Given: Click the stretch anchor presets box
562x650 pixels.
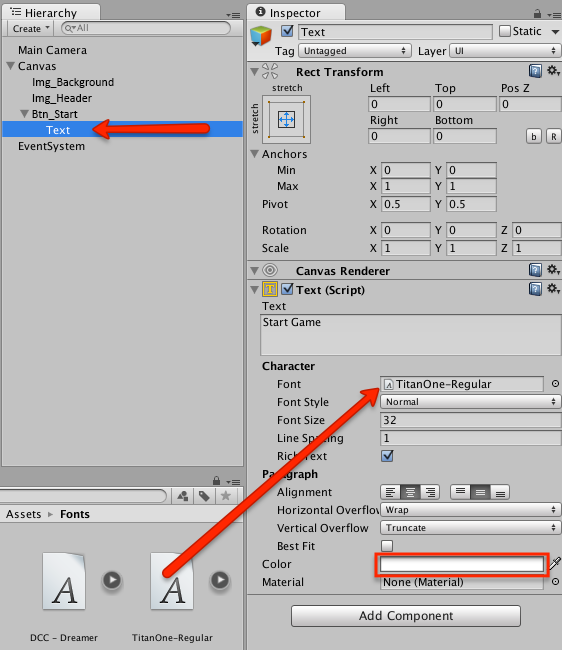Looking at the screenshot, I should [286, 119].
